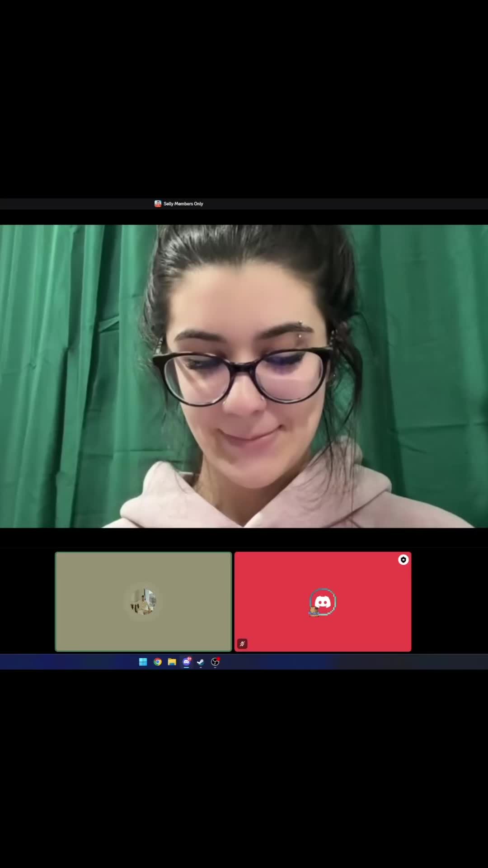
Task: Launch Google Chrome from the taskbar
Action: click(158, 662)
